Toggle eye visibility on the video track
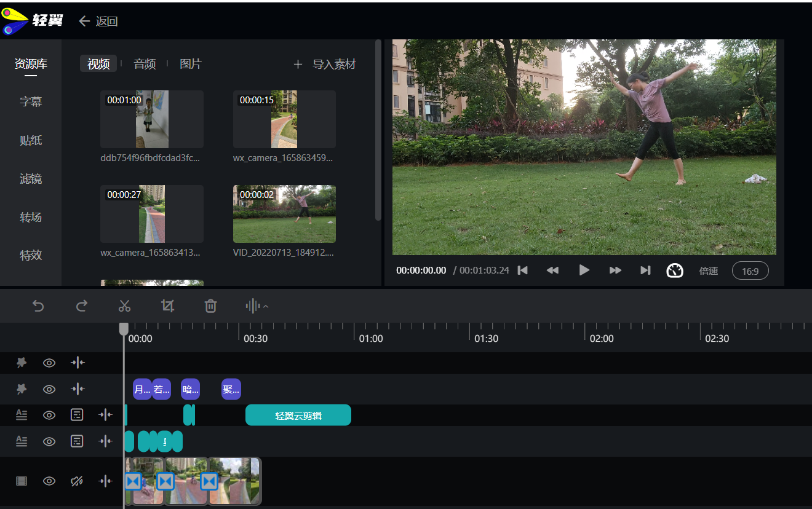The image size is (812, 509). click(x=49, y=481)
